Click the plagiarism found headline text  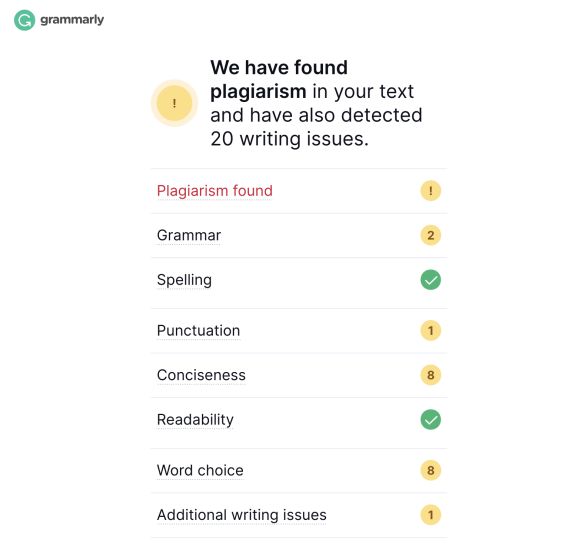click(316, 103)
